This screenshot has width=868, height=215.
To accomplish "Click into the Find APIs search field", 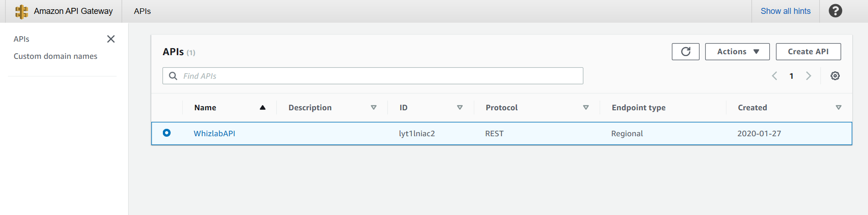I will click(373, 76).
